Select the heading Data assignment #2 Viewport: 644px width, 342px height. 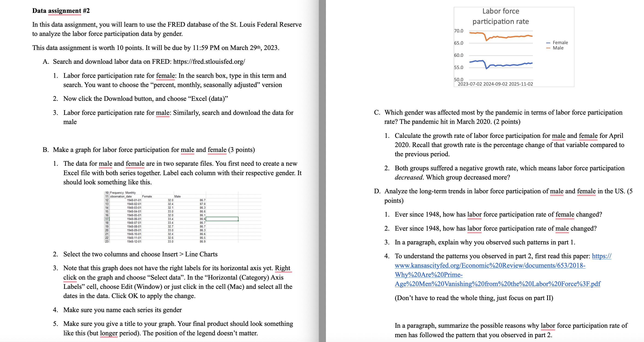click(60, 11)
